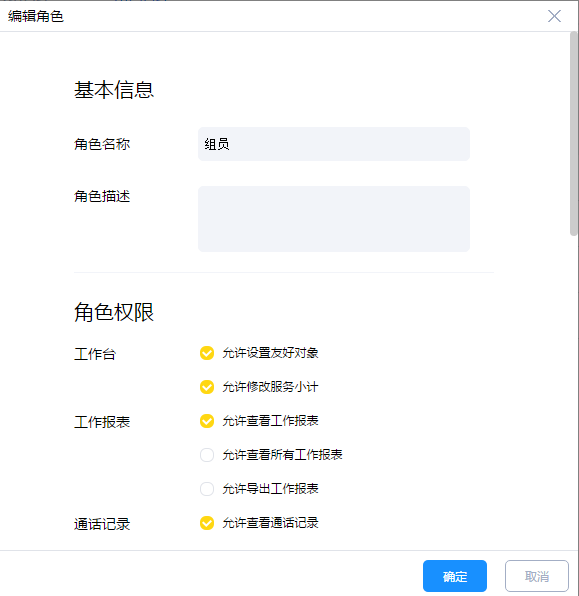Click the 允许查看所有工作报表 label text
The height and width of the screenshot is (596, 579).
click(x=282, y=455)
